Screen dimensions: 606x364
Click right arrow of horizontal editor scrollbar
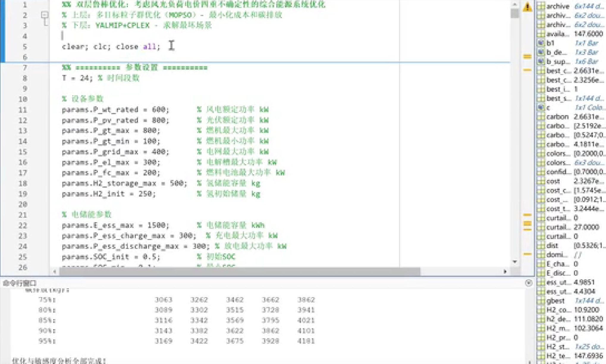(x=505, y=272)
